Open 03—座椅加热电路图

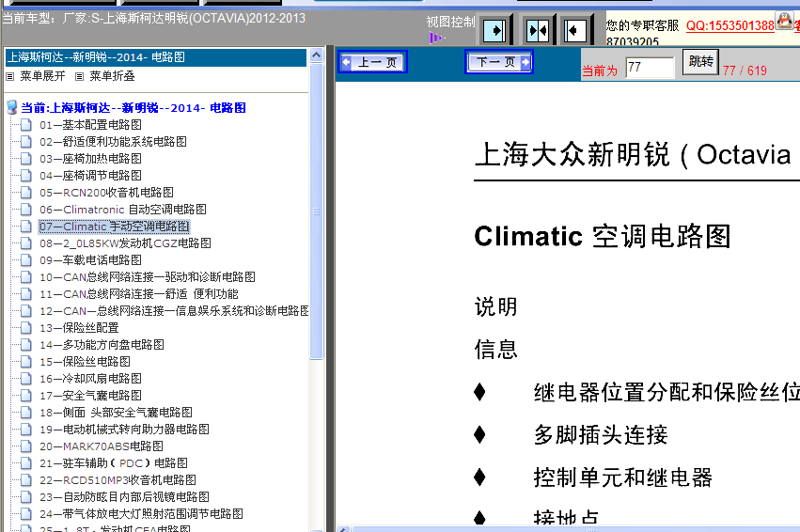tap(90, 159)
